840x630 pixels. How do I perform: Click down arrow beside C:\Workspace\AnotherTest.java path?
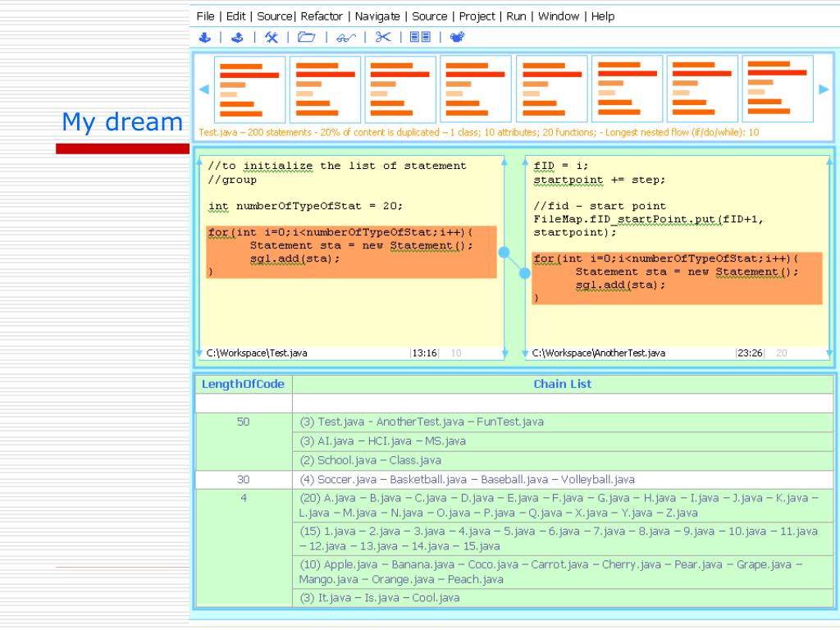tap(525, 353)
